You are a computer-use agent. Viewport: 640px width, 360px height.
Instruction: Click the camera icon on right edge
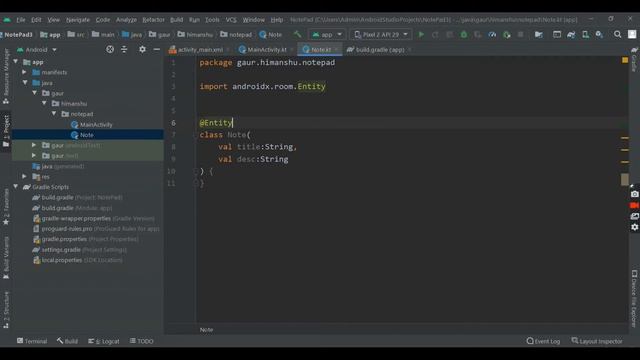(x=634, y=194)
